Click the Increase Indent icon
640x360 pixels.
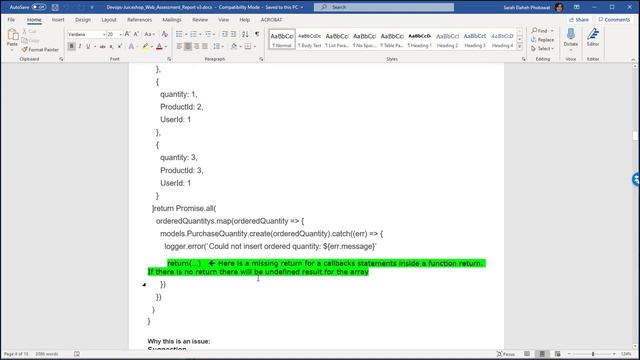click(x=233, y=34)
